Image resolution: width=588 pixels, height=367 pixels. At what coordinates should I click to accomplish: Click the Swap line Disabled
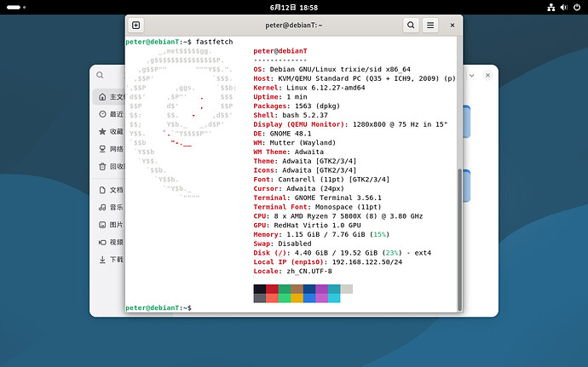pyautogui.click(x=282, y=244)
